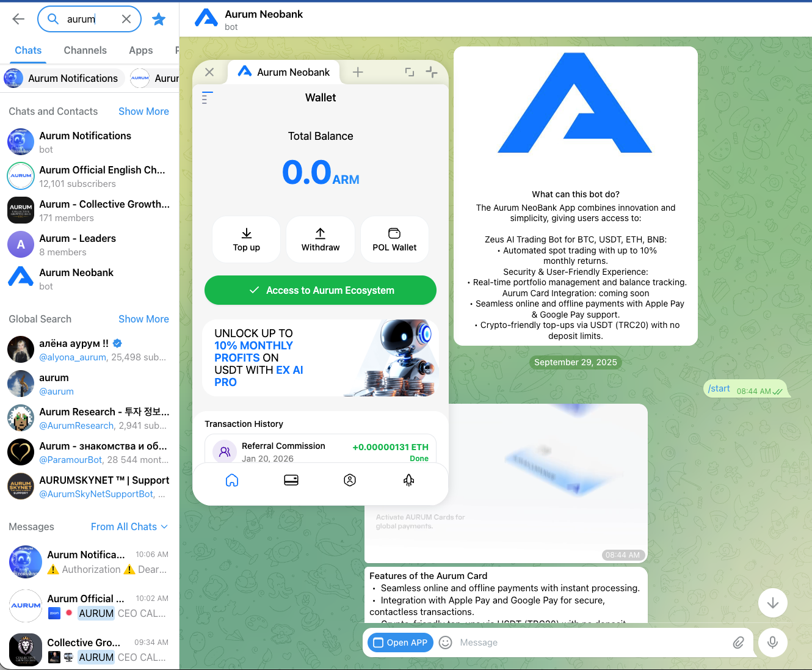
Task: Click the mini app expand window icon
Action: point(410,72)
